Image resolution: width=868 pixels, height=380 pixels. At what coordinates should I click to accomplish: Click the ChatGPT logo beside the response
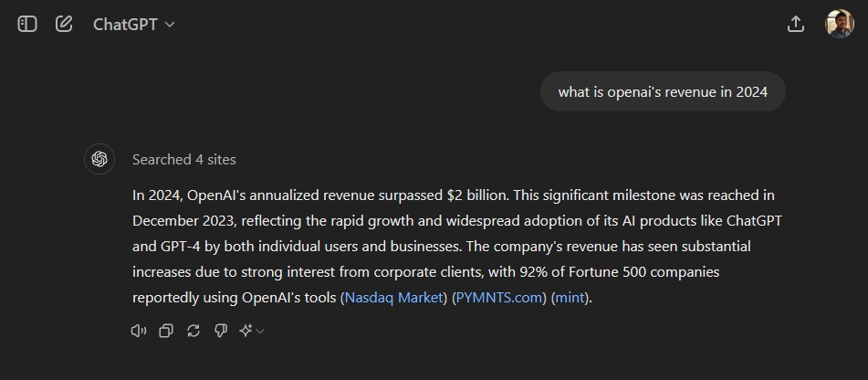[99, 159]
